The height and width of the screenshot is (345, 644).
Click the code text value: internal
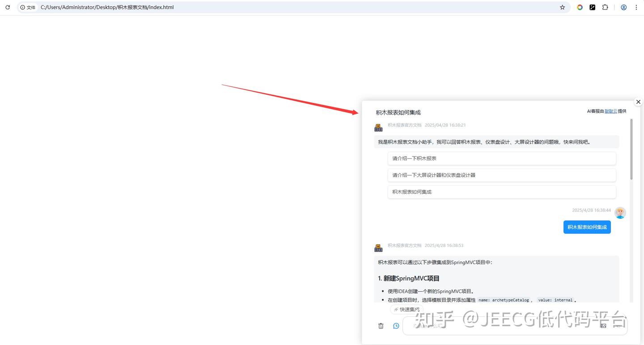tap(555, 300)
